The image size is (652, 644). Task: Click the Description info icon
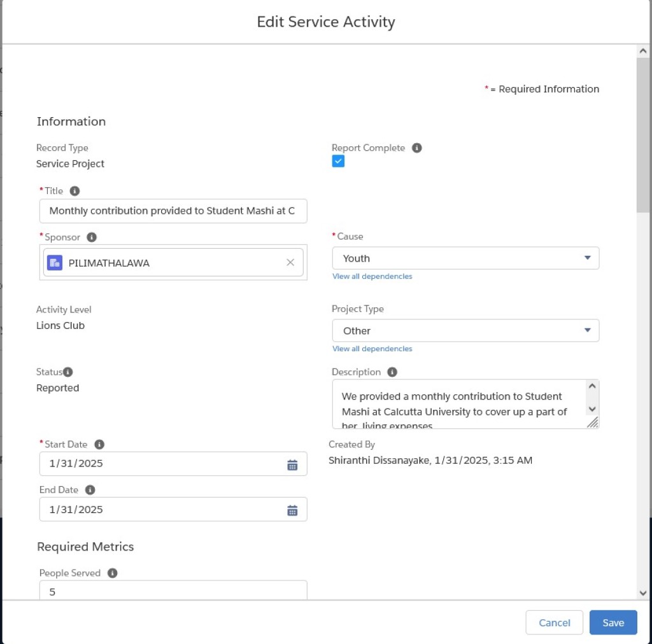point(392,372)
